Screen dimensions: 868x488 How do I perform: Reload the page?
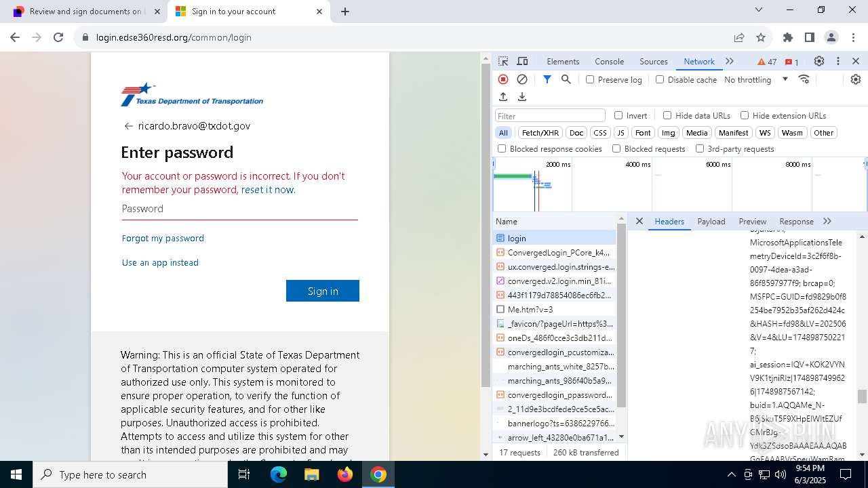[x=58, y=37]
